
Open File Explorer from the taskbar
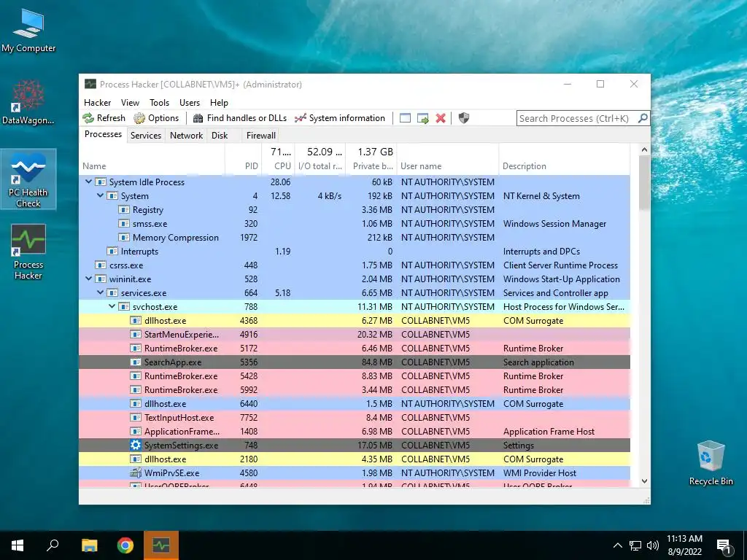point(89,545)
